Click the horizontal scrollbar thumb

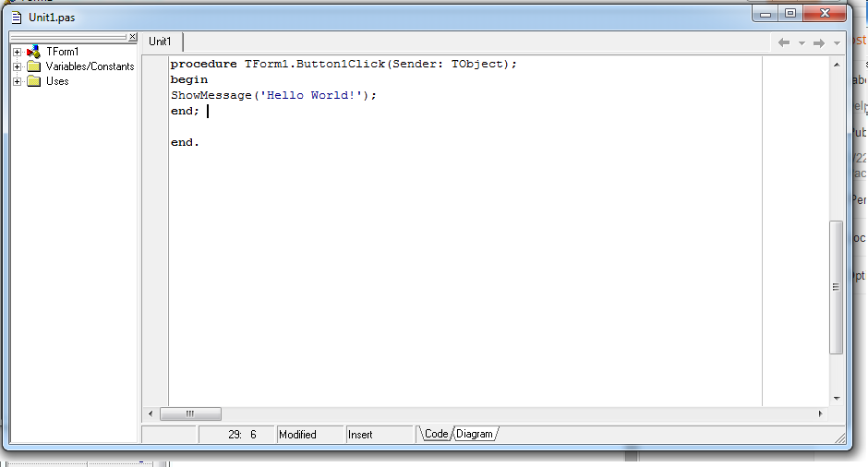pyautogui.click(x=190, y=413)
